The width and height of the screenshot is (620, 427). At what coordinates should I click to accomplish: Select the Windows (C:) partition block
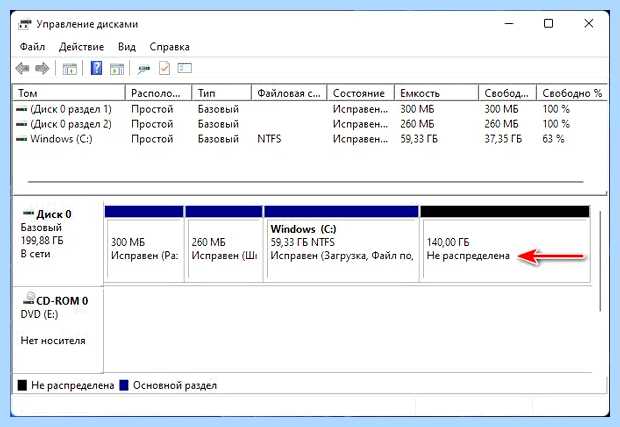[x=341, y=244]
